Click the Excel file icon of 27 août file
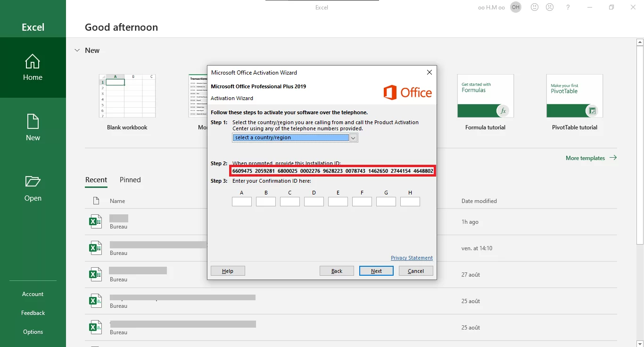Image resolution: width=644 pixels, height=347 pixels. pos(95,274)
